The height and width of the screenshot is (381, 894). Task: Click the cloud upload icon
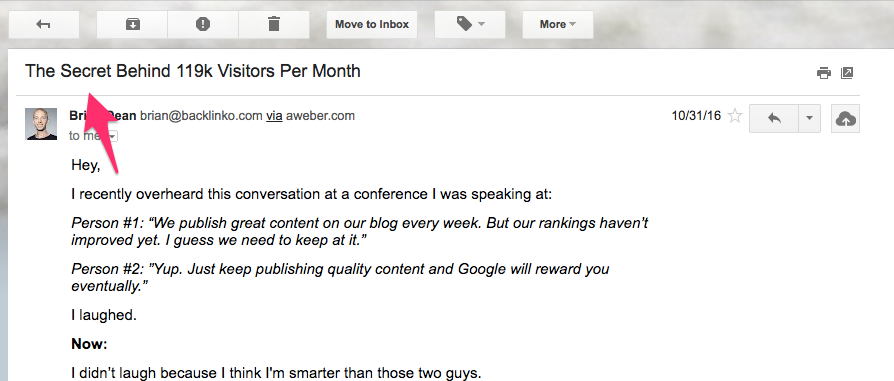845,119
